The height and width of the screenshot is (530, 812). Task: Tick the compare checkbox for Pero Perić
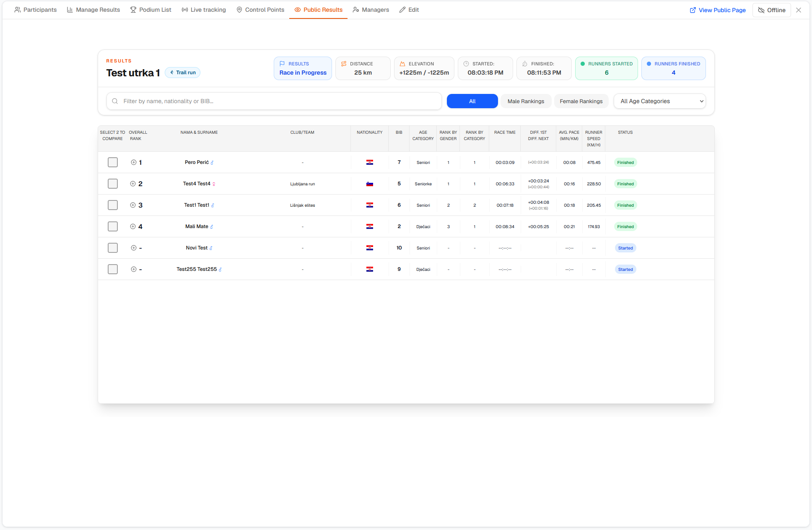click(113, 162)
